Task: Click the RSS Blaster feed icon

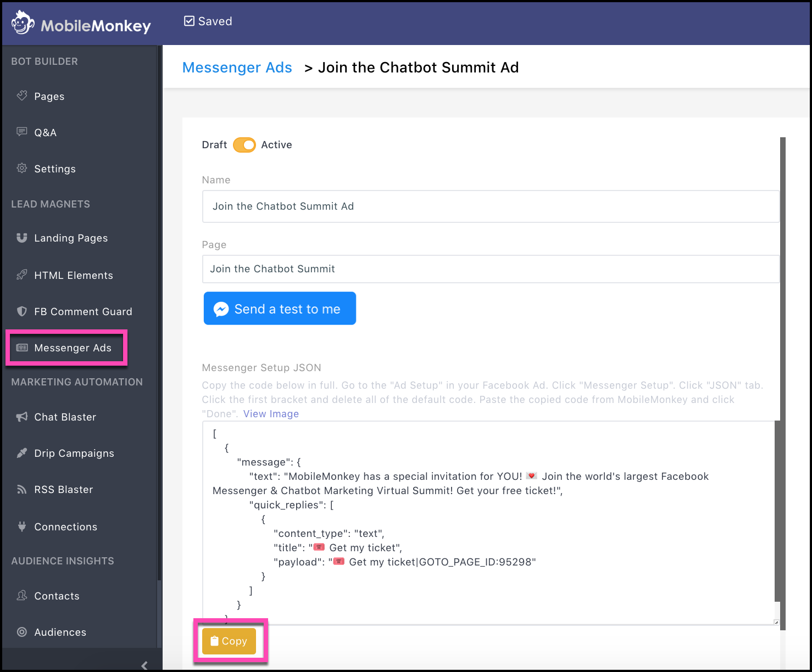Action: (x=21, y=489)
